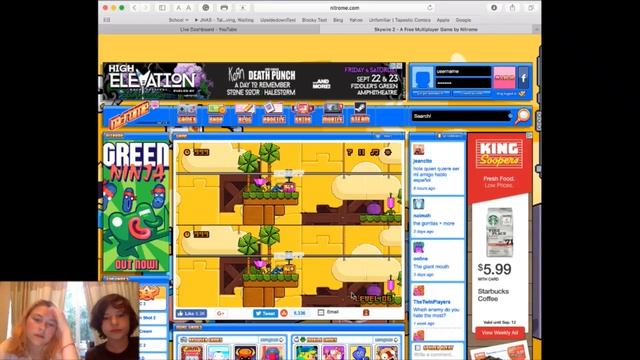Click the Nitrome Search field
This screenshot has width=640, height=360.
click(461, 116)
